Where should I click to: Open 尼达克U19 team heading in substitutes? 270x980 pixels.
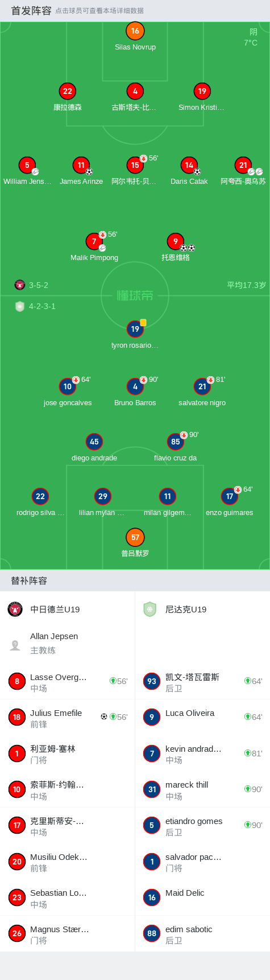(x=186, y=610)
